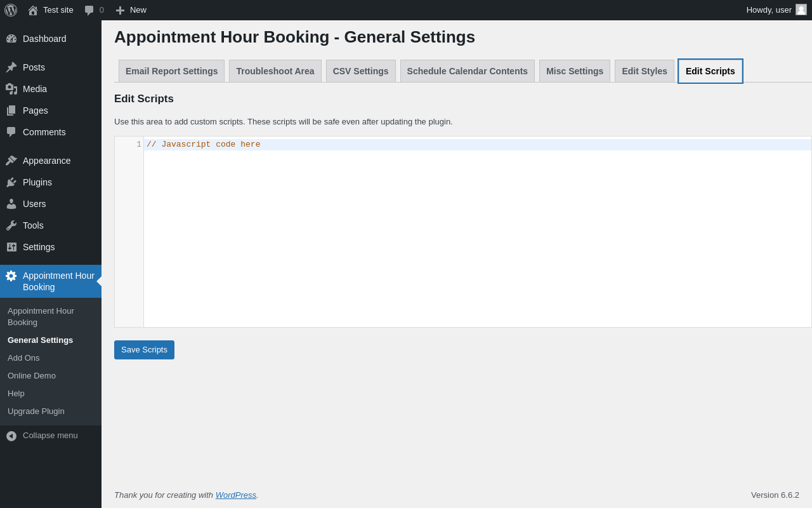Click the Appearance paintbrush icon
This screenshot has height=508, width=812.
click(x=11, y=161)
